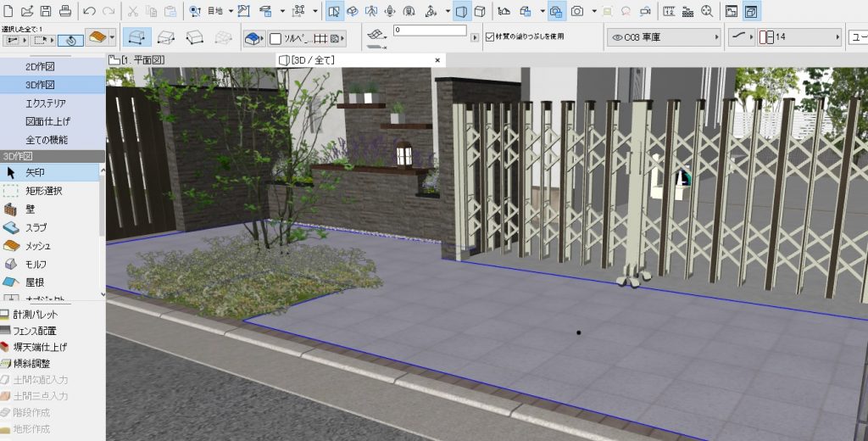The width and height of the screenshot is (868, 441).
Task: Open the 目地 dropdown arrow
Action: (x=231, y=11)
